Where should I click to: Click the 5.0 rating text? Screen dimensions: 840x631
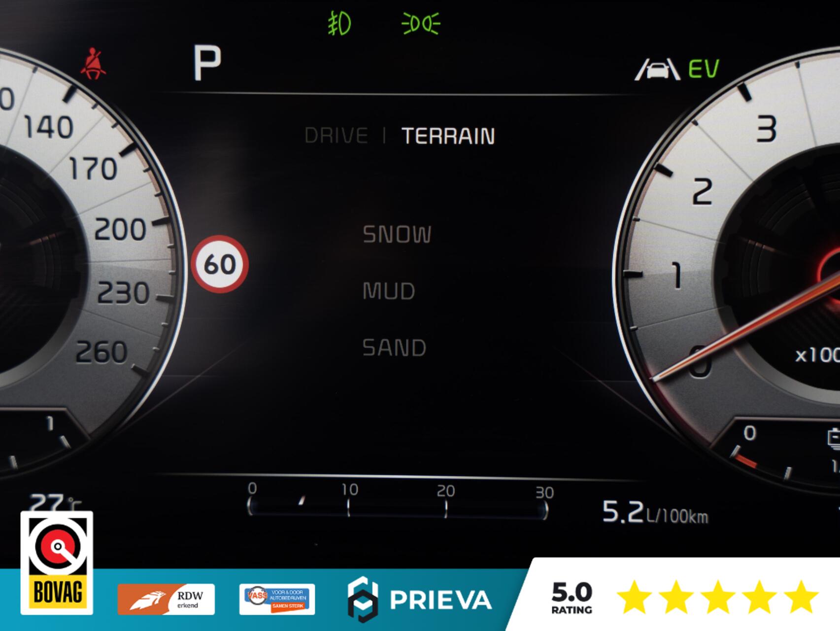(571, 597)
